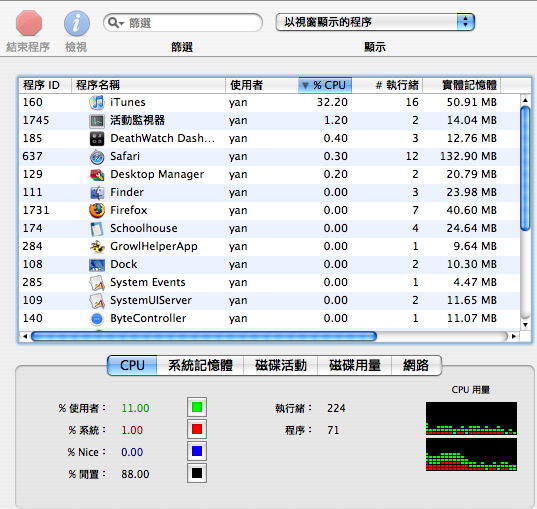This screenshot has height=509, width=537.
Task: Click the upper CPU usage graph
Action: 471,418
